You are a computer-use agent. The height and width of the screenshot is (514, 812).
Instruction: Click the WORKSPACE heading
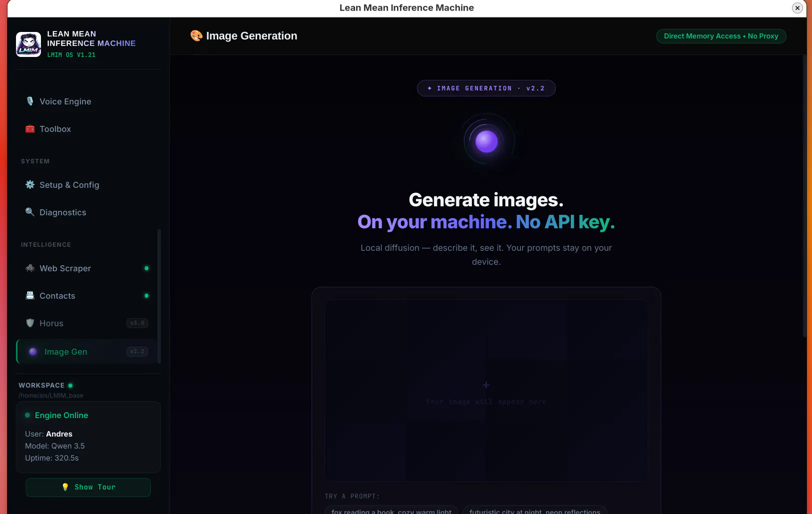pos(41,386)
